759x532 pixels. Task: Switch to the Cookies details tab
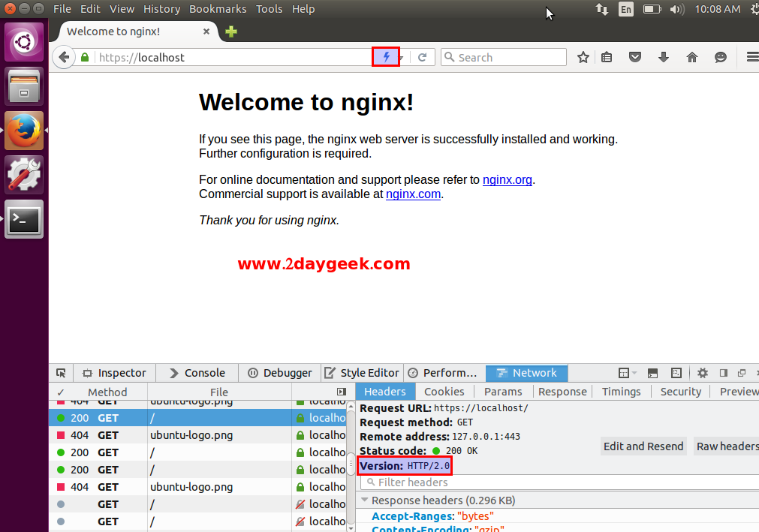(x=444, y=392)
